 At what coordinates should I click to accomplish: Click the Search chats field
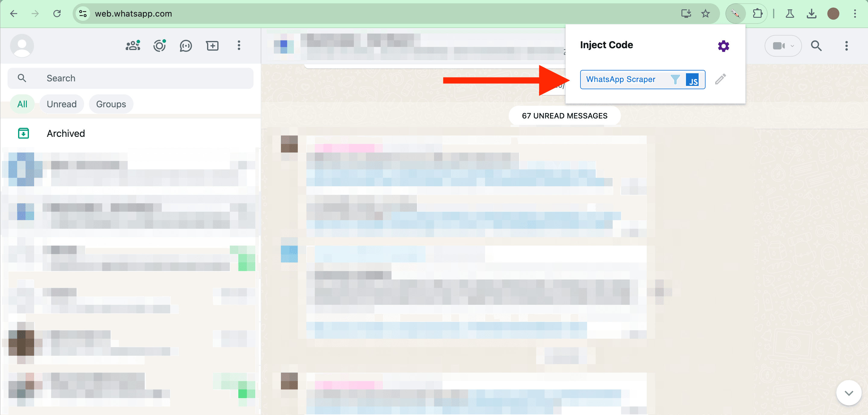pos(131,78)
